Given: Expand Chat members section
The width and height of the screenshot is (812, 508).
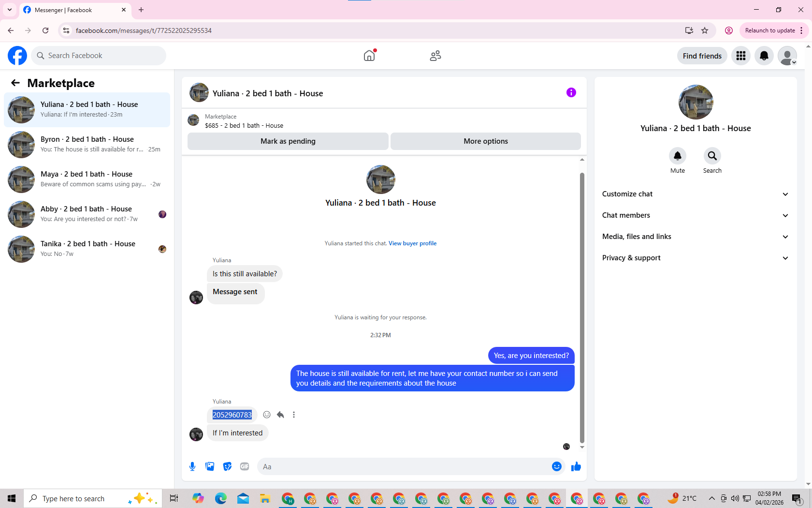Looking at the screenshot, I should [696, 215].
